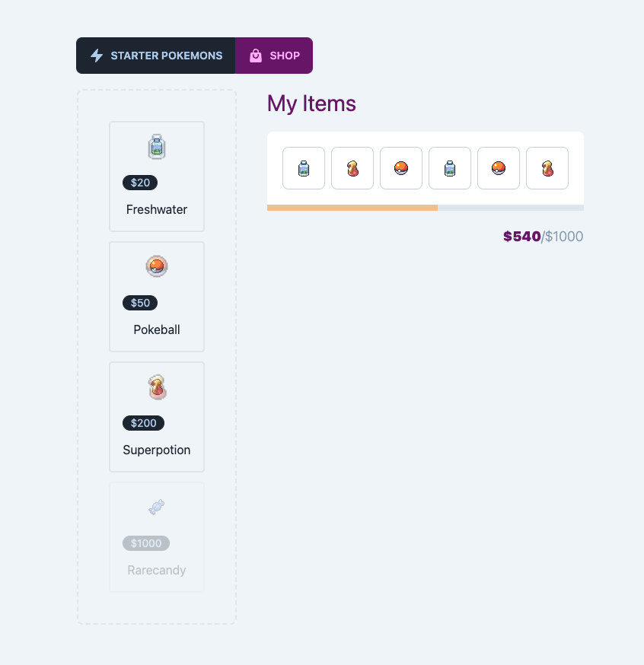
Task: Click the $20 price badge on Freshwater
Action: (x=139, y=183)
